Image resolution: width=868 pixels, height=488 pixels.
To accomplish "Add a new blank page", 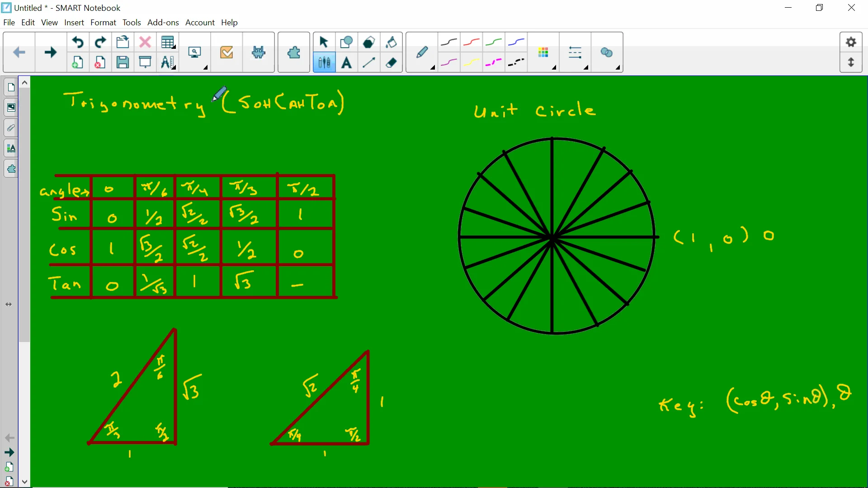I will click(x=77, y=62).
